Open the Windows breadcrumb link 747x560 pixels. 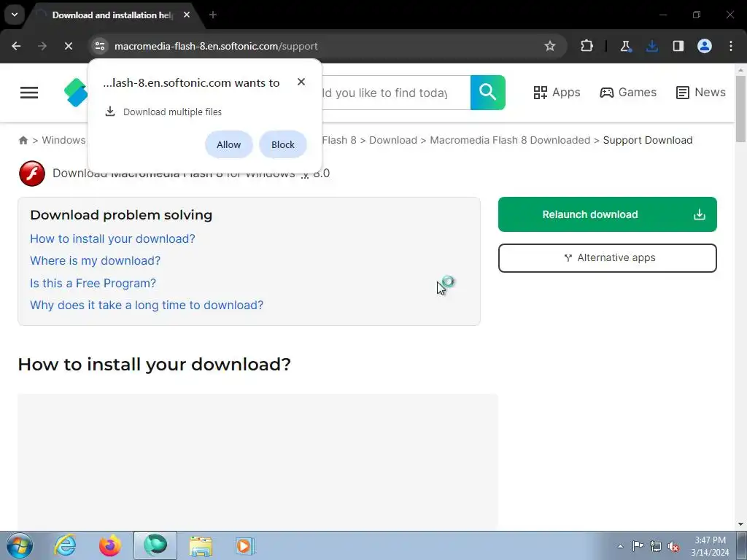[64, 140]
